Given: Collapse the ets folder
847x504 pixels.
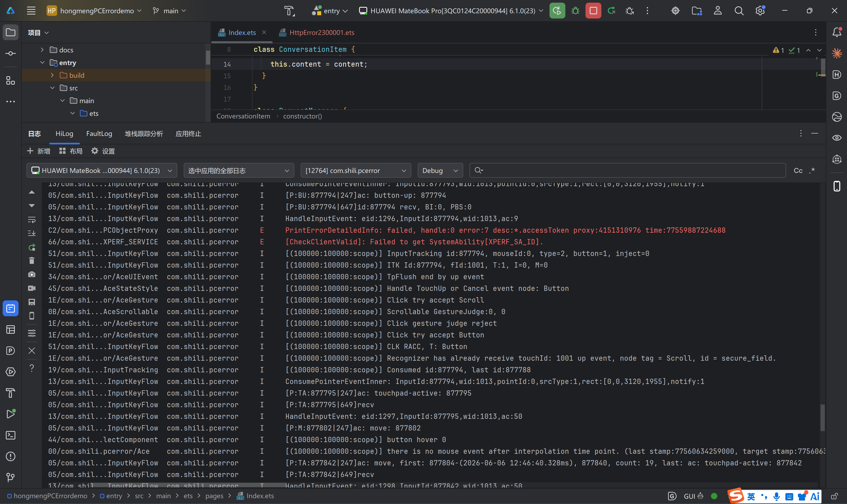Looking at the screenshot, I should click(x=73, y=113).
